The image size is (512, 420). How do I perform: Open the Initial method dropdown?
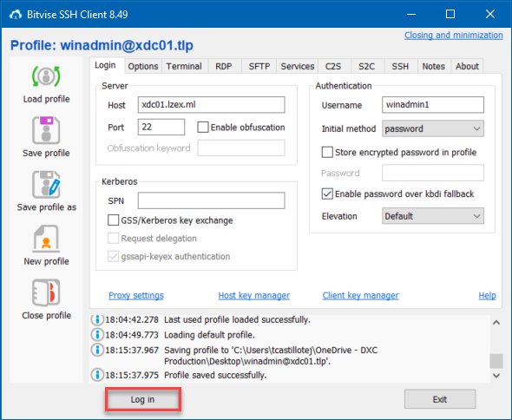tap(433, 128)
